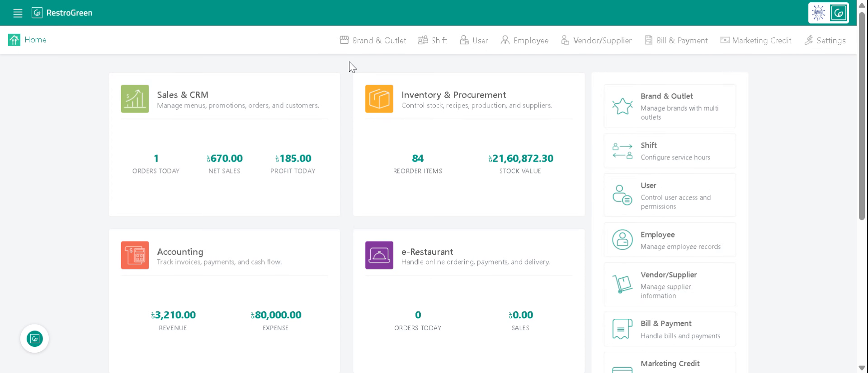Click the Inventory & Procurement box icon

tap(379, 98)
